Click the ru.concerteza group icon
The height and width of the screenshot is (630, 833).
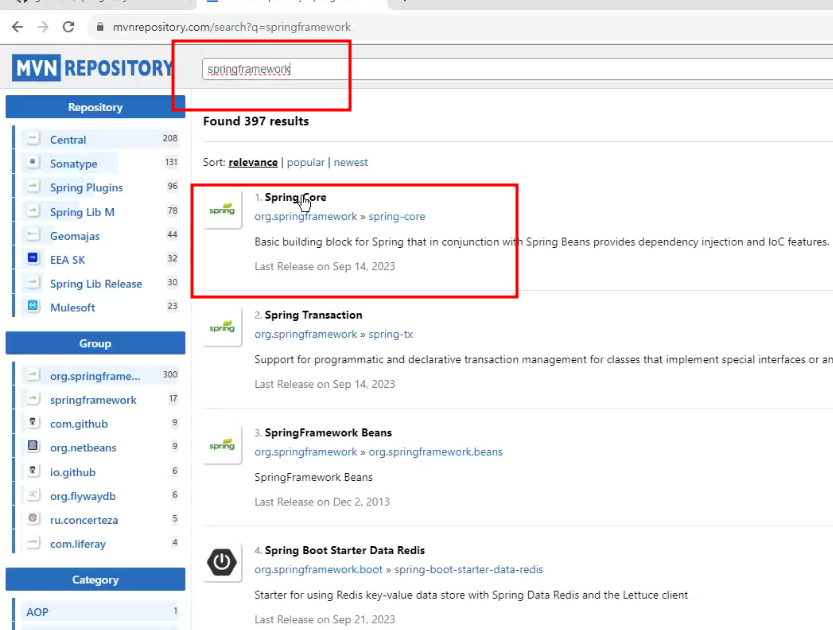click(x=33, y=519)
